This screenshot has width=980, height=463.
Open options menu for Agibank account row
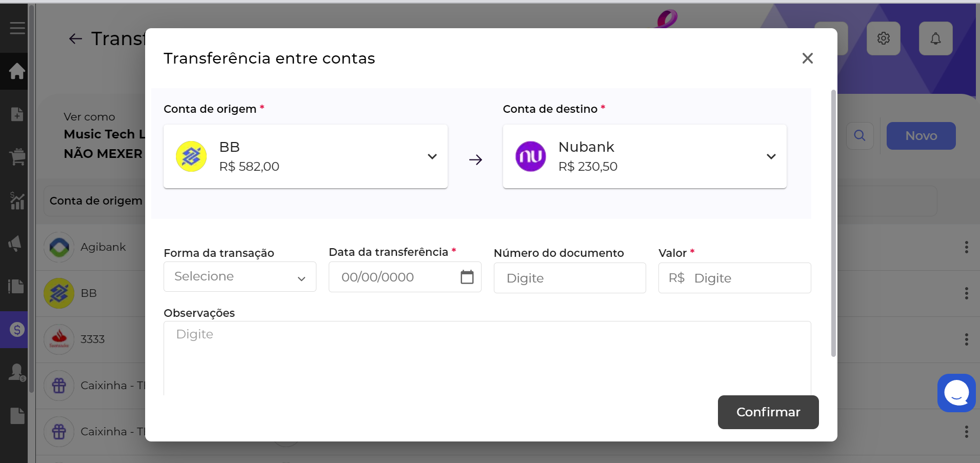point(966,247)
